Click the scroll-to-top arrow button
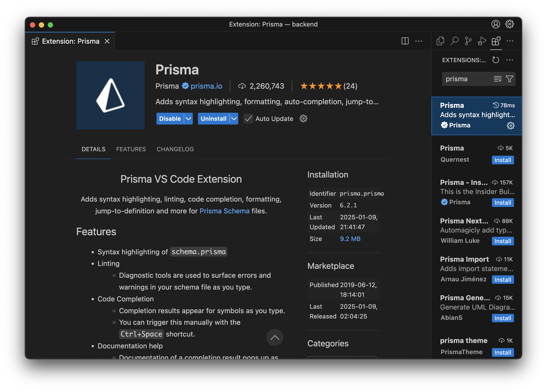The height and width of the screenshot is (392, 547). 275,338
